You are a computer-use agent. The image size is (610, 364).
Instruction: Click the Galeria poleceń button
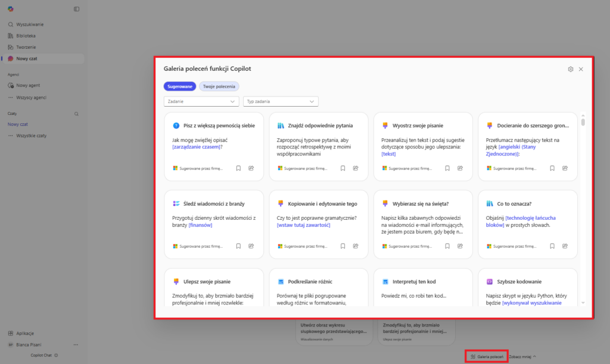pyautogui.click(x=487, y=356)
